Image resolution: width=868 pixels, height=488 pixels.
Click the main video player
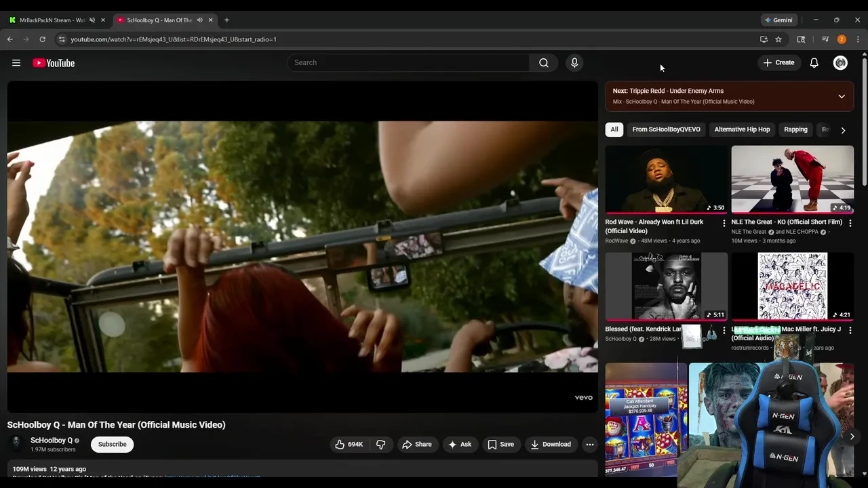(302, 247)
